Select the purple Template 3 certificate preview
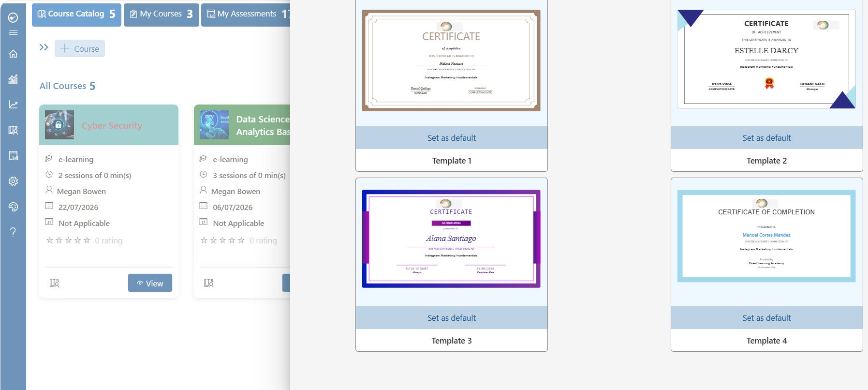This screenshot has height=390, width=868. click(x=451, y=239)
